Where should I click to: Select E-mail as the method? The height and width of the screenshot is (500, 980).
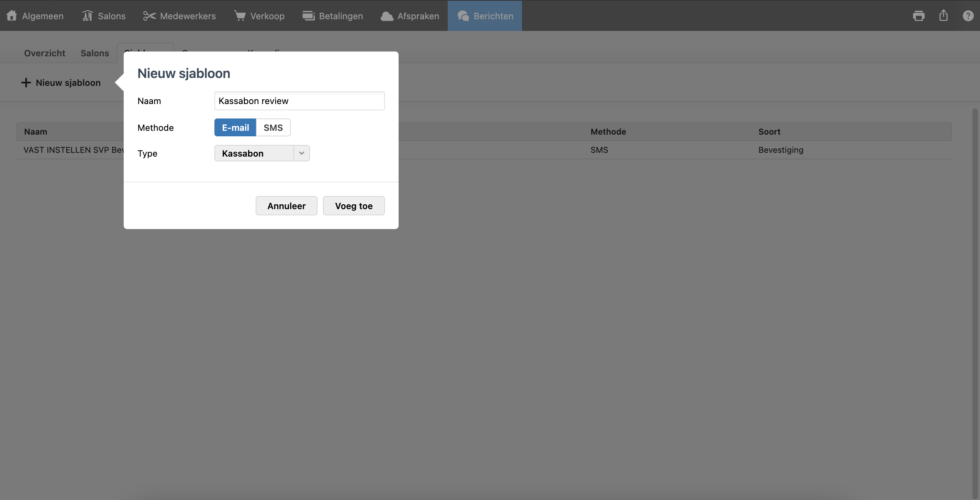(x=235, y=127)
